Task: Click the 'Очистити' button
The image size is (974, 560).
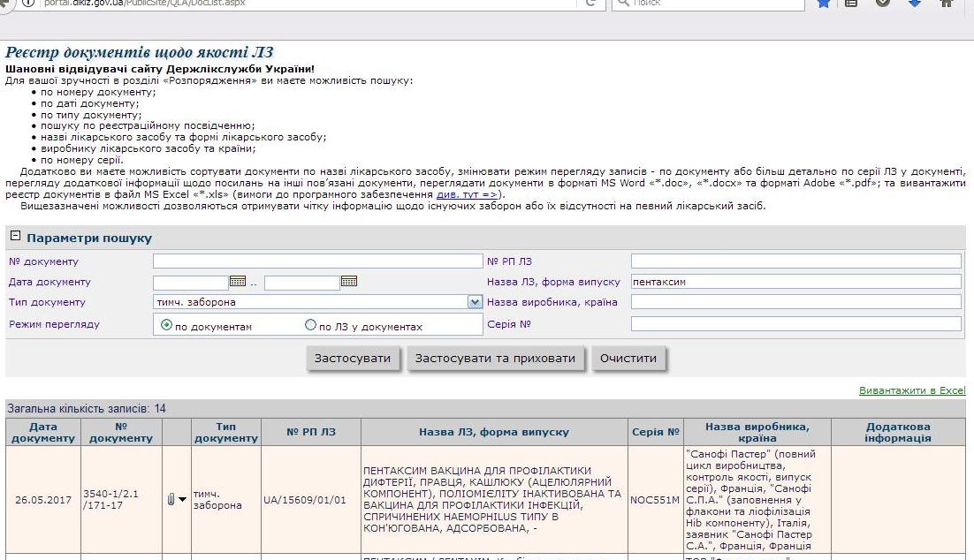Action: (x=628, y=359)
